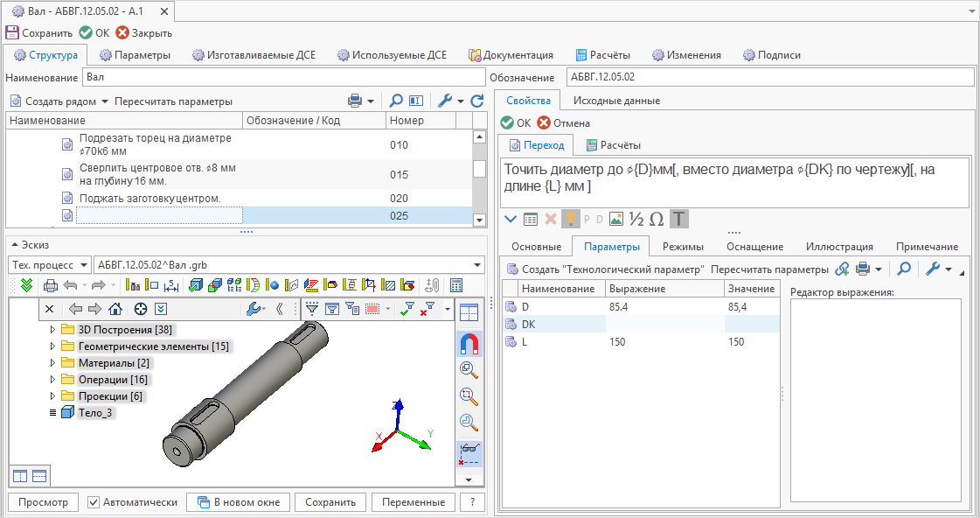This screenshot has height=518, width=980.
Task: Close the model tree panel with X icon
Action: pos(49,308)
